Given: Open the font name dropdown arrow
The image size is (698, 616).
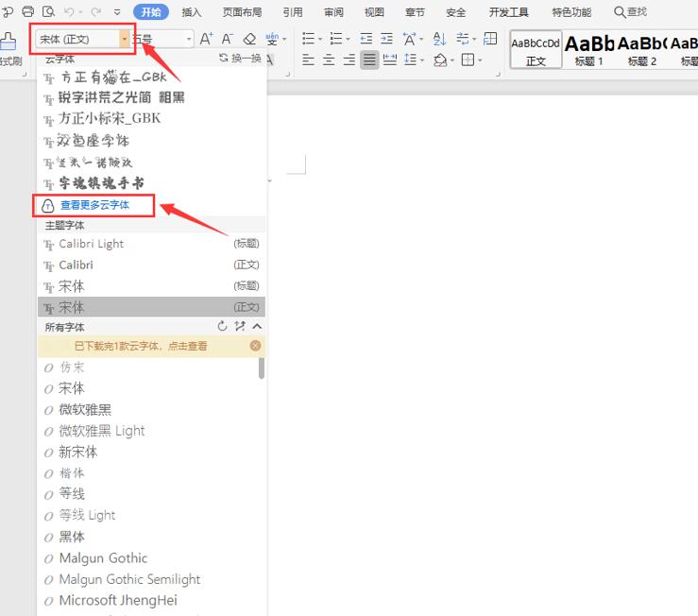Looking at the screenshot, I should [125, 39].
